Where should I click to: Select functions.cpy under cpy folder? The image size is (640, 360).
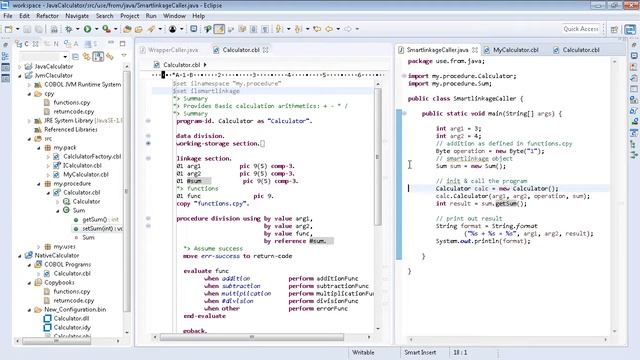[x=72, y=102]
